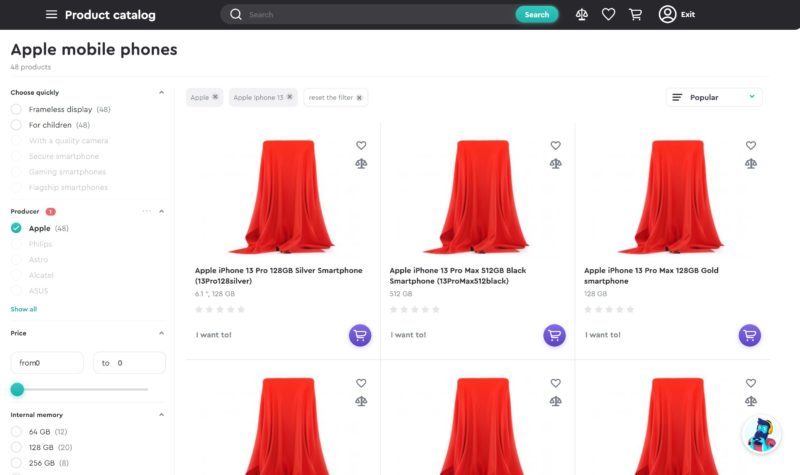The image size is (800, 475).
Task: Open the iPhone 13 Pro Max Gold product image
Action: pos(671,196)
